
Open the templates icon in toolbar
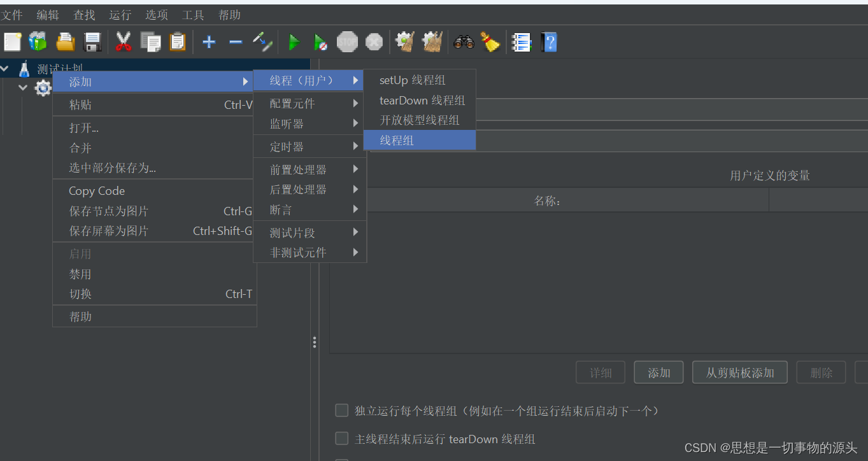(x=38, y=42)
